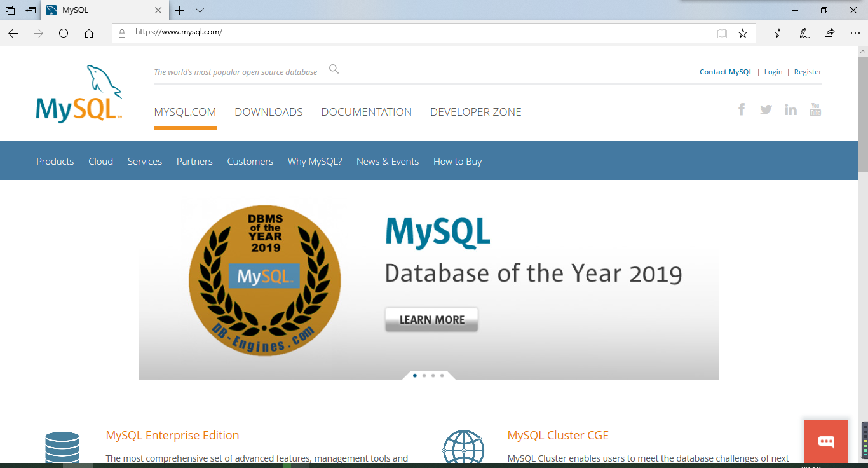Click the LEARN MORE button
This screenshot has width=868, height=468.
point(431,319)
